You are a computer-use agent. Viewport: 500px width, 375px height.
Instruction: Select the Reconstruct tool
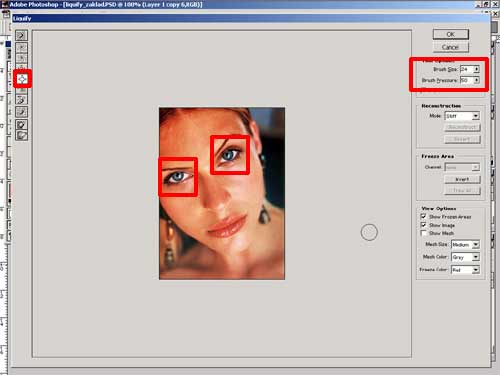(x=21, y=112)
